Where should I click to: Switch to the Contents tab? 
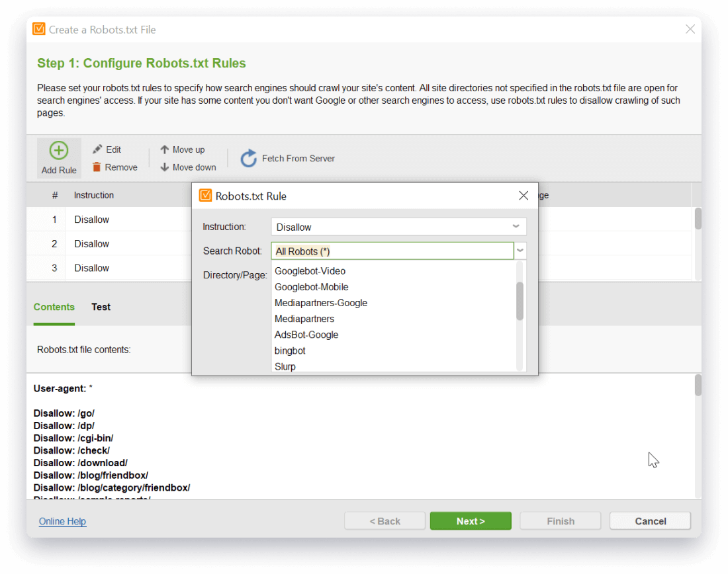(54, 307)
